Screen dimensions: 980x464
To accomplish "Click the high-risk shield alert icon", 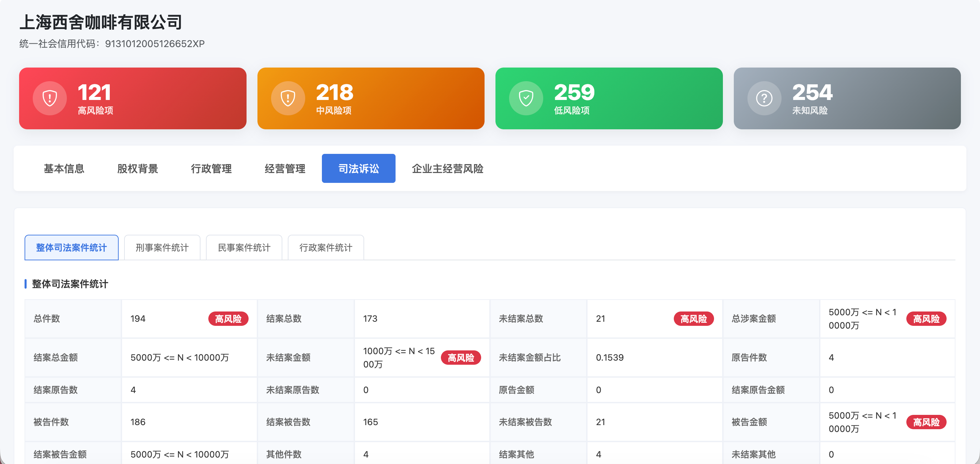I will [50, 98].
